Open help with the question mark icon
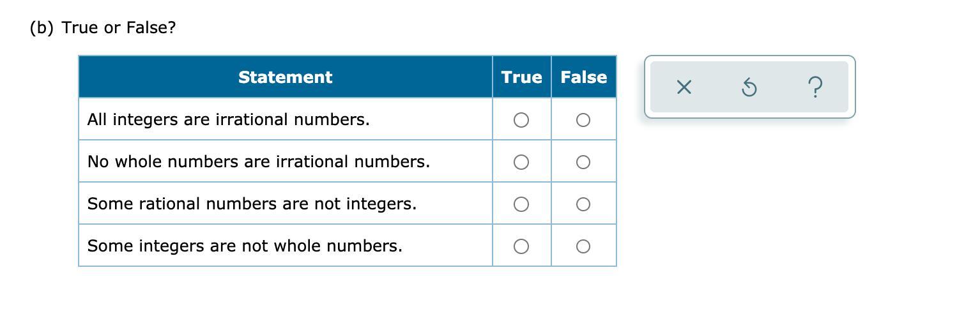The image size is (980, 323). pos(815,87)
